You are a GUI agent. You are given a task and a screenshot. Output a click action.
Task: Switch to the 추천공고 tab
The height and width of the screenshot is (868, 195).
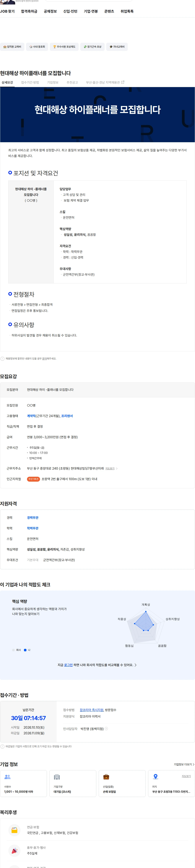click(72, 83)
